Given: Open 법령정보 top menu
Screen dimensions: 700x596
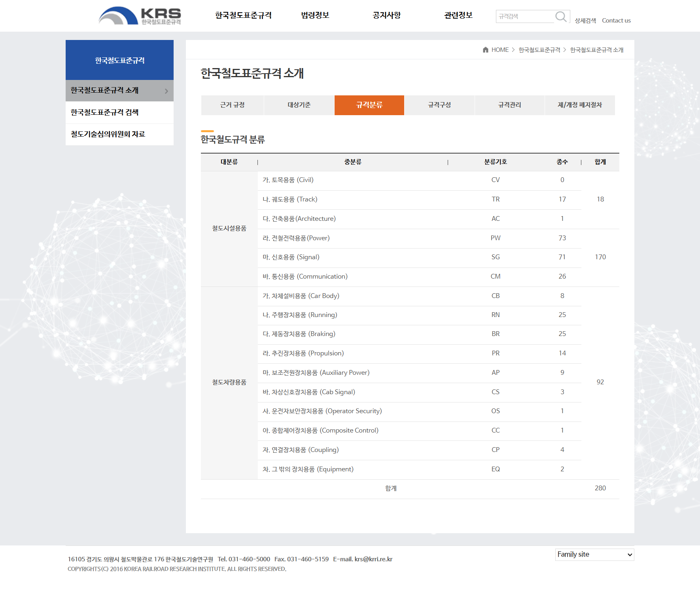Looking at the screenshot, I should coord(315,15).
